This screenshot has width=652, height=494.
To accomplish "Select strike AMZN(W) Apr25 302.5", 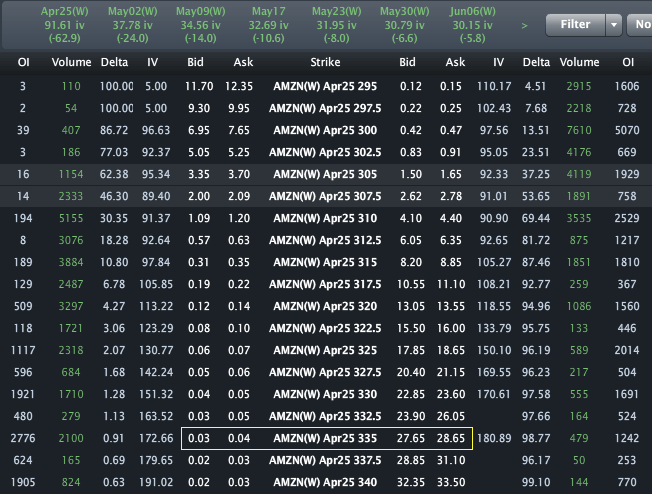I will (325, 153).
